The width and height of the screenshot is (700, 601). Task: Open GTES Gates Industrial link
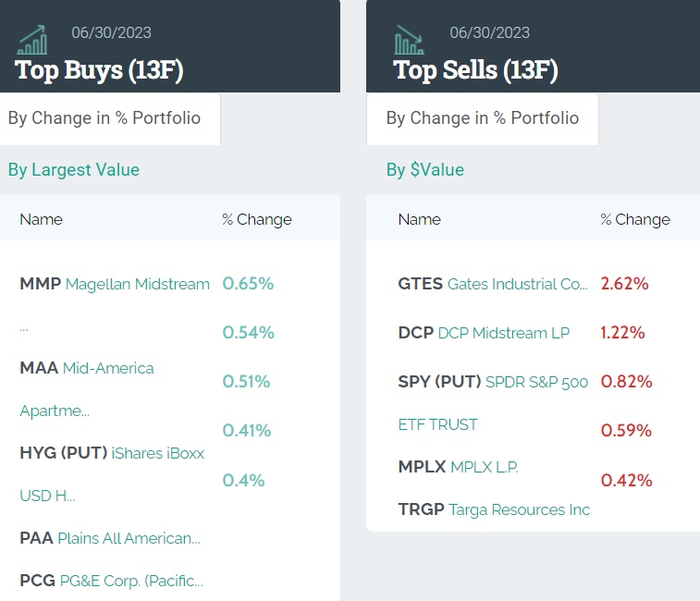(x=493, y=284)
